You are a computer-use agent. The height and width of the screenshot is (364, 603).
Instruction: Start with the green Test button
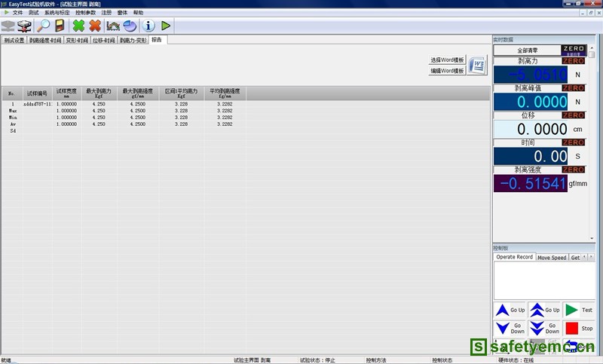coord(579,310)
